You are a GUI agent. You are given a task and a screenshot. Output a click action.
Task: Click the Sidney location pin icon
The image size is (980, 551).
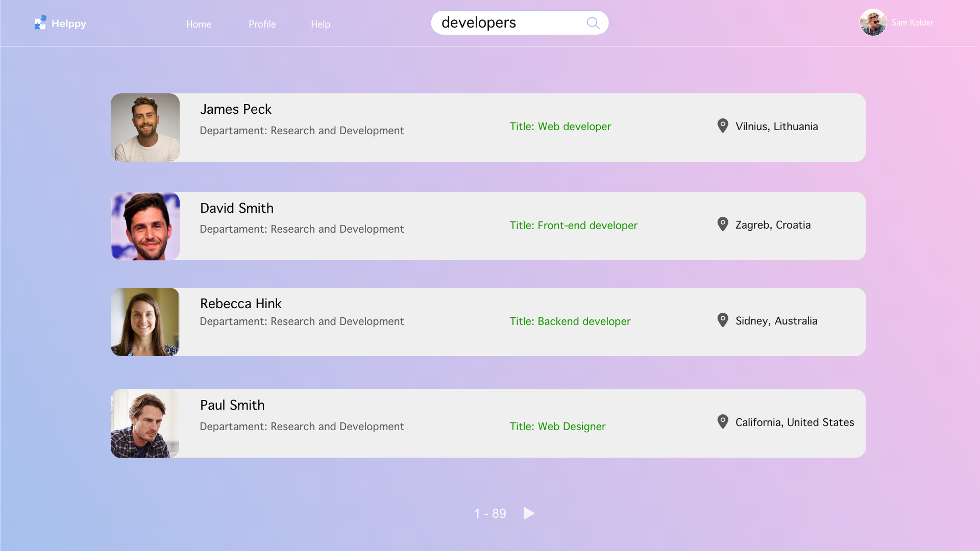(722, 320)
